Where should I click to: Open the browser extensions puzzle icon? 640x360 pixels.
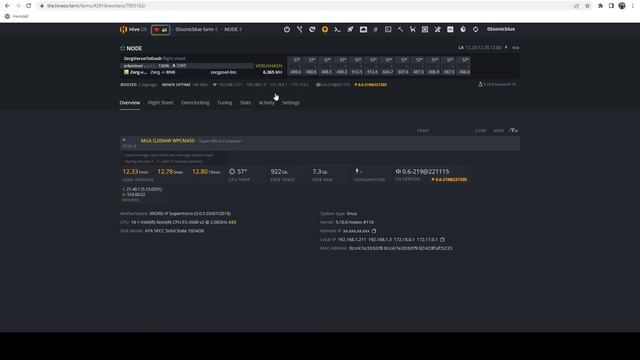click(x=600, y=6)
